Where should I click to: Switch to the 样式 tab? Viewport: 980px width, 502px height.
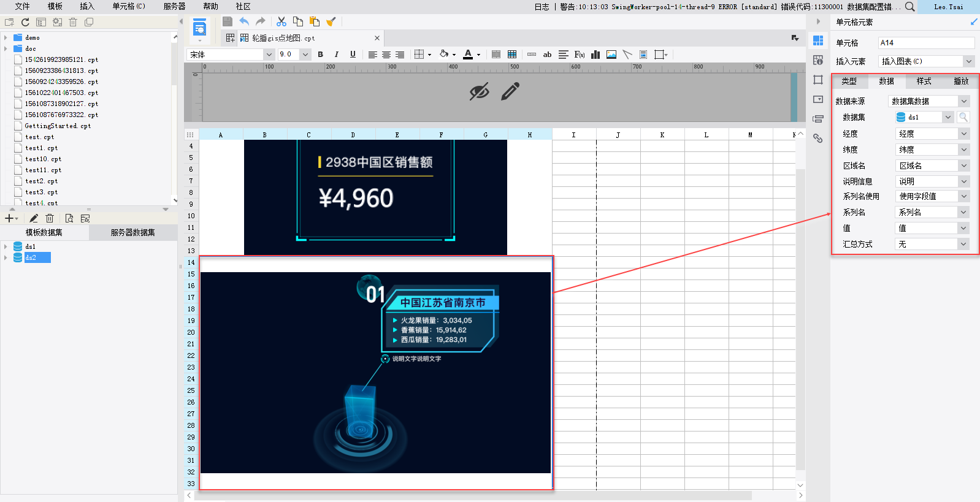(x=924, y=81)
